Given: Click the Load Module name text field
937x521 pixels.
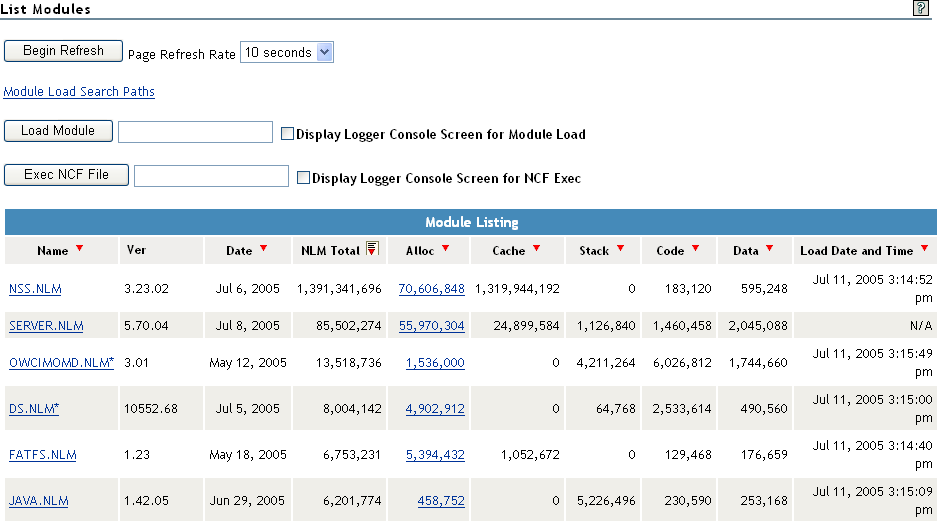Looking at the screenshot, I should click(x=195, y=132).
